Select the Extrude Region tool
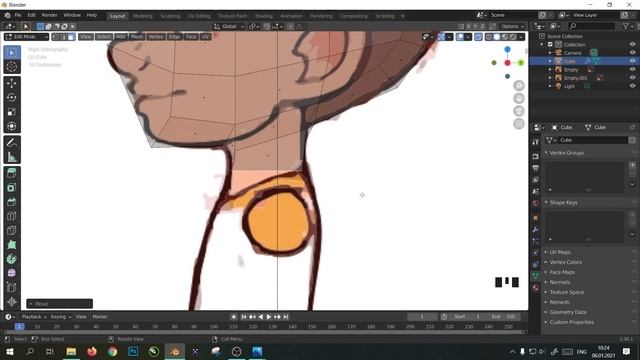The image size is (640, 360). (x=12, y=173)
